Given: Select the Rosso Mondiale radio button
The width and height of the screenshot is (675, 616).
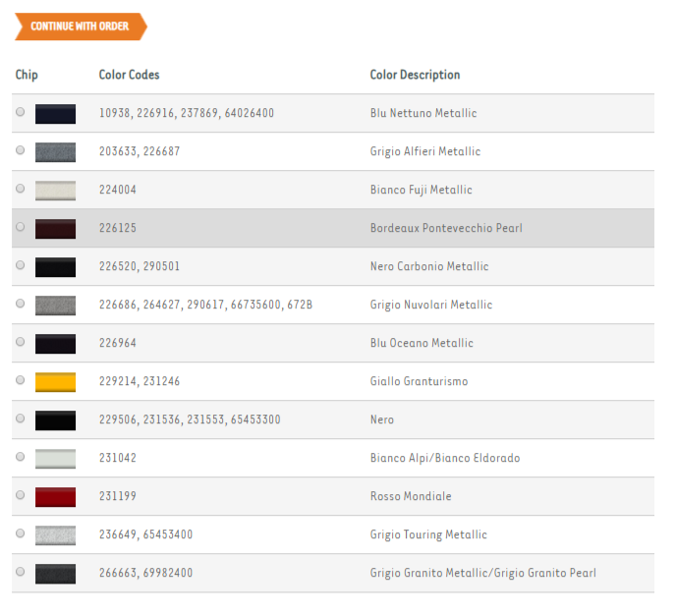Looking at the screenshot, I should tap(21, 495).
